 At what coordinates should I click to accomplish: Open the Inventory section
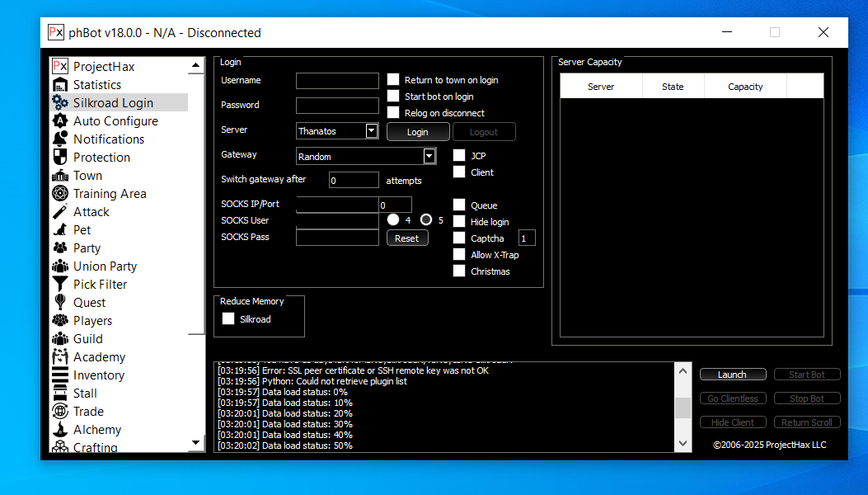(98, 375)
